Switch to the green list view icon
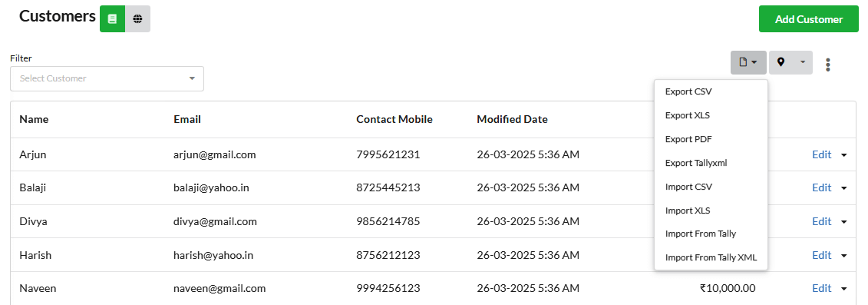868x305 pixels. pos(112,19)
